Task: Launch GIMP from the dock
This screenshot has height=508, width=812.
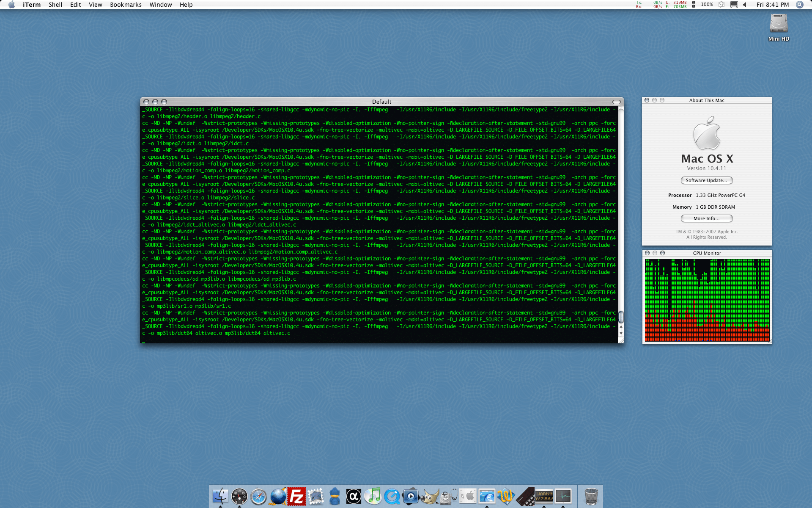Action: pyautogui.click(x=430, y=496)
